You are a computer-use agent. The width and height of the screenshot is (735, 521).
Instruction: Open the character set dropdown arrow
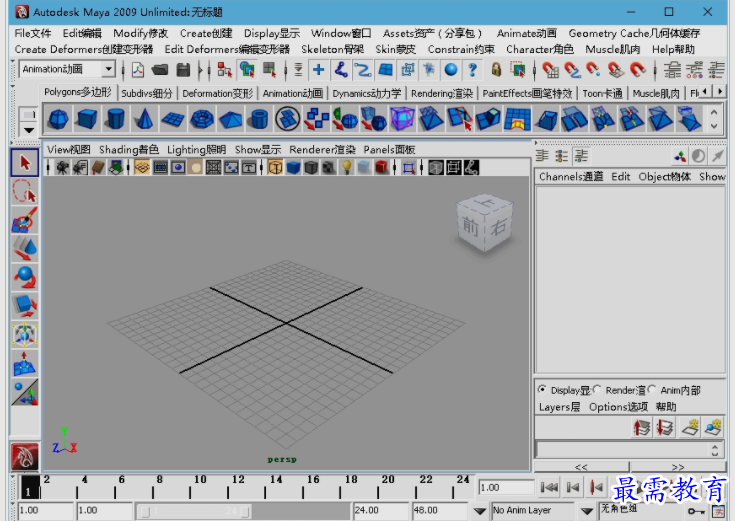coord(586,511)
